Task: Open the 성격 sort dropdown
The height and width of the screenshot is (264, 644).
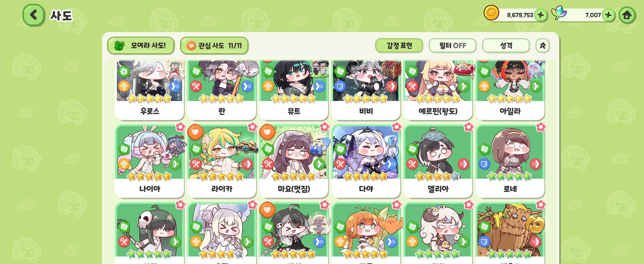Action: (x=506, y=45)
